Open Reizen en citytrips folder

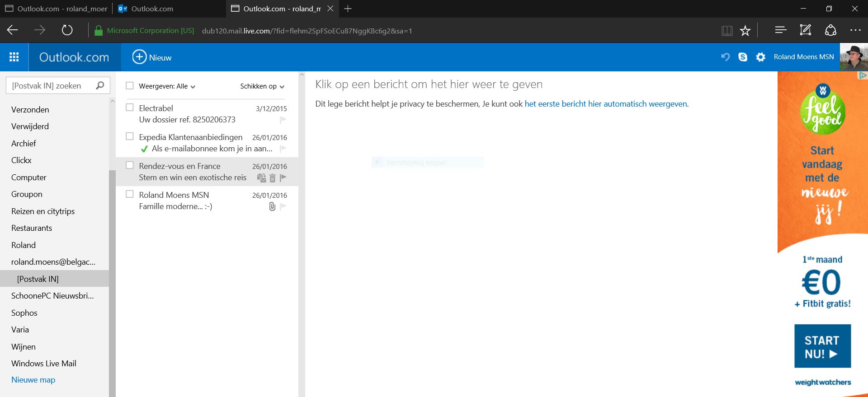click(x=43, y=211)
